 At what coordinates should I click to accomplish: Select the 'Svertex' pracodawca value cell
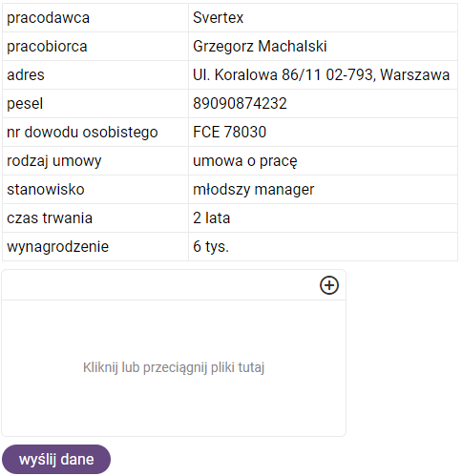[x=323, y=18]
